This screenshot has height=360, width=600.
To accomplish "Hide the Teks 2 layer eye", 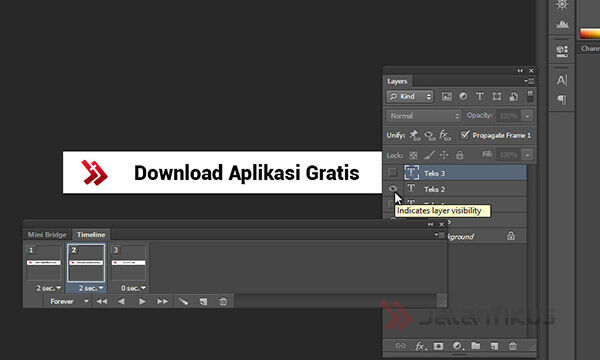I will coord(393,189).
